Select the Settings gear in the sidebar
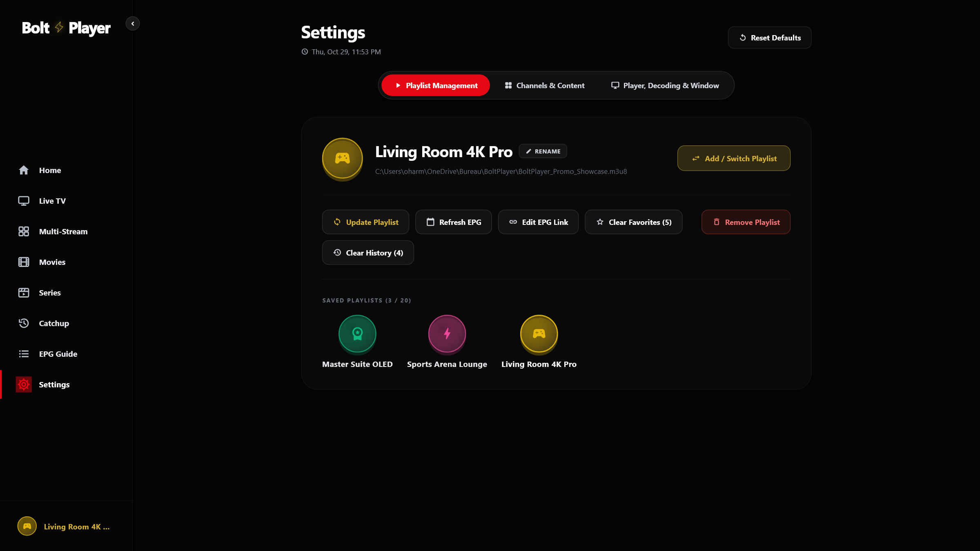 coord(24,384)
